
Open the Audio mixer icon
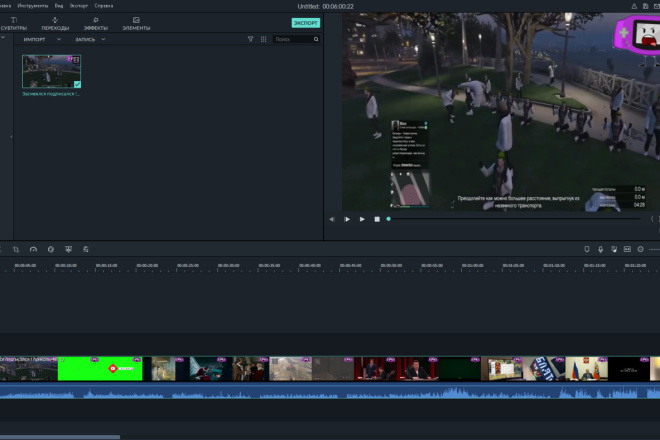pyautogui.click(x=614, y=249)
